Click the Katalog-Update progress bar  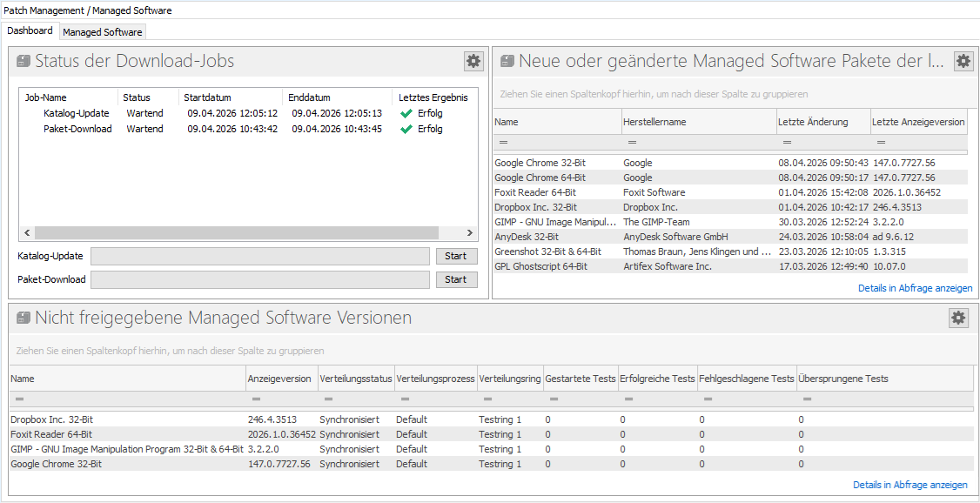click(x=260, y=256)
